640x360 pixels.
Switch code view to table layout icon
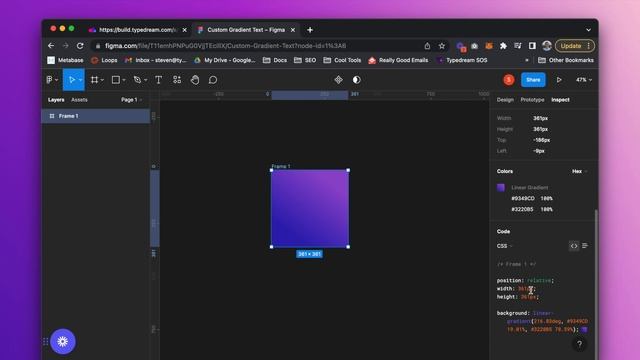pyautogui.click(x=585, y=246)
